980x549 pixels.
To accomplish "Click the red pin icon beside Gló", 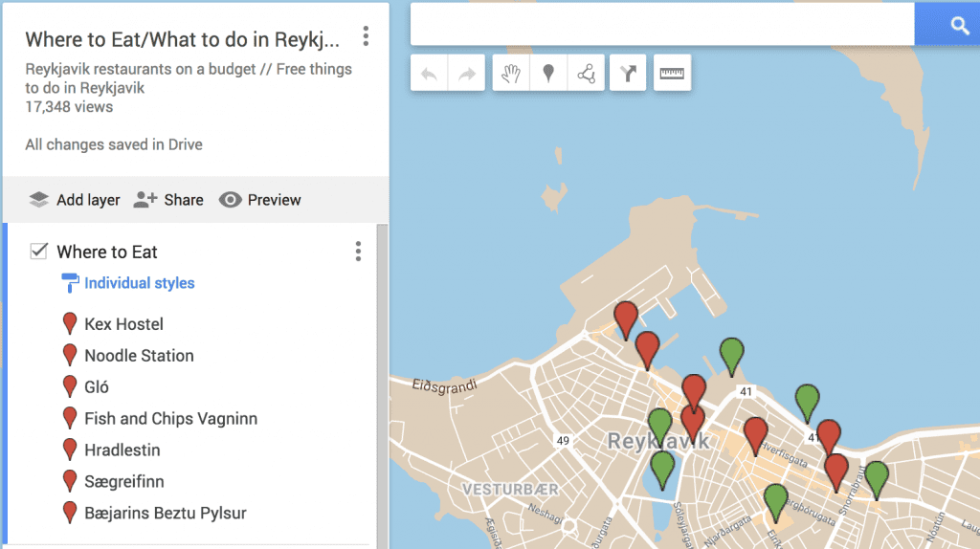I will pyautogui.click(x=70, y=386).
